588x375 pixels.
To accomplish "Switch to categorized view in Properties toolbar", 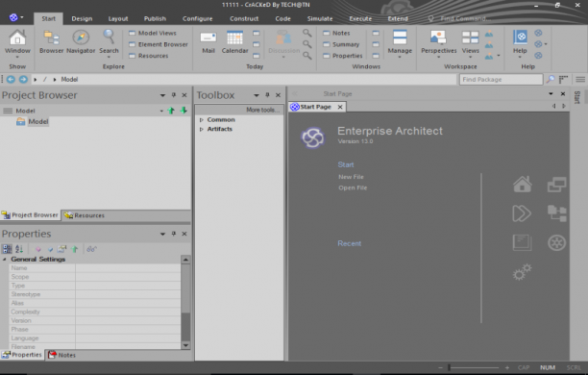I will (x=7, y=248).
